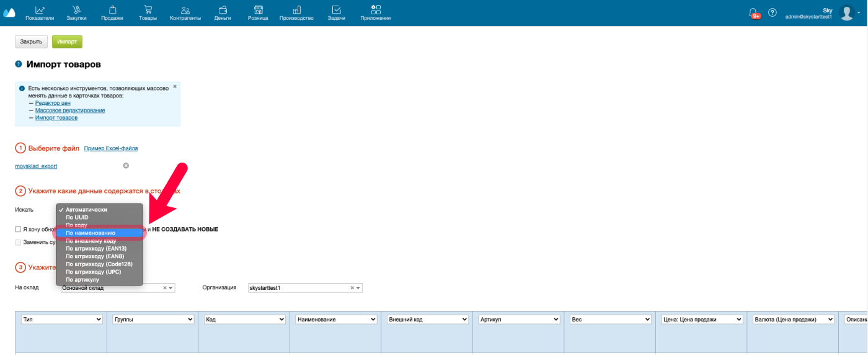Expand the На склад dropdown arrow

tap(171, 288)
